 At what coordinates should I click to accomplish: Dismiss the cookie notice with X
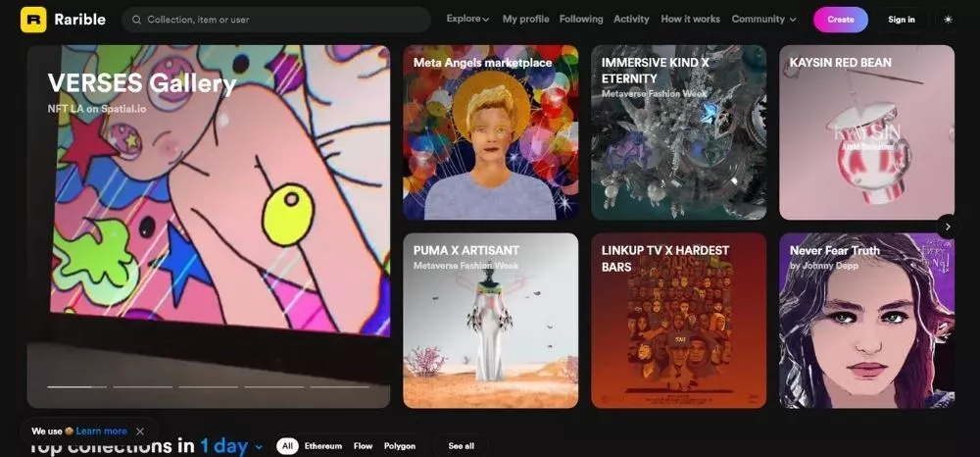(140, 432)
